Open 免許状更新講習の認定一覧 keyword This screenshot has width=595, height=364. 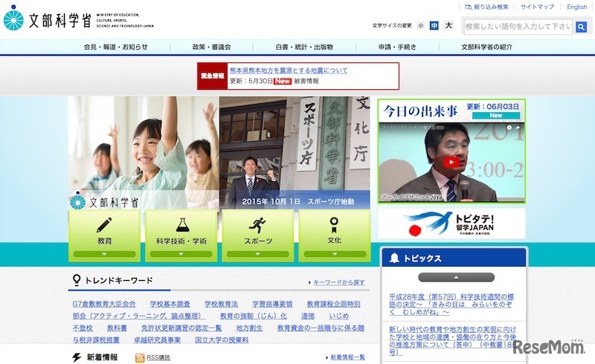click(x=181, y=328)
